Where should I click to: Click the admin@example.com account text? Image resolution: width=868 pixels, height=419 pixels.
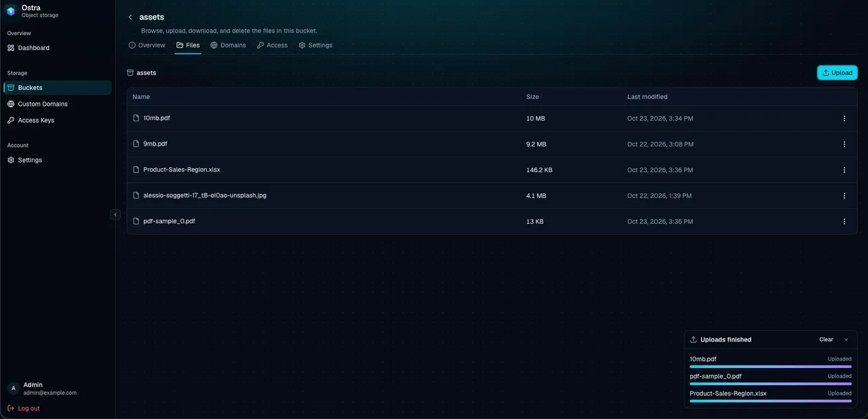pyautogui.click(x=50, y=393)
